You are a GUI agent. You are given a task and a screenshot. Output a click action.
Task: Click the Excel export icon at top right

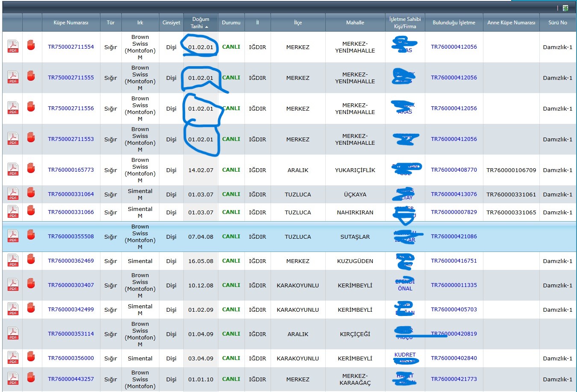click(x=565, y=8)
